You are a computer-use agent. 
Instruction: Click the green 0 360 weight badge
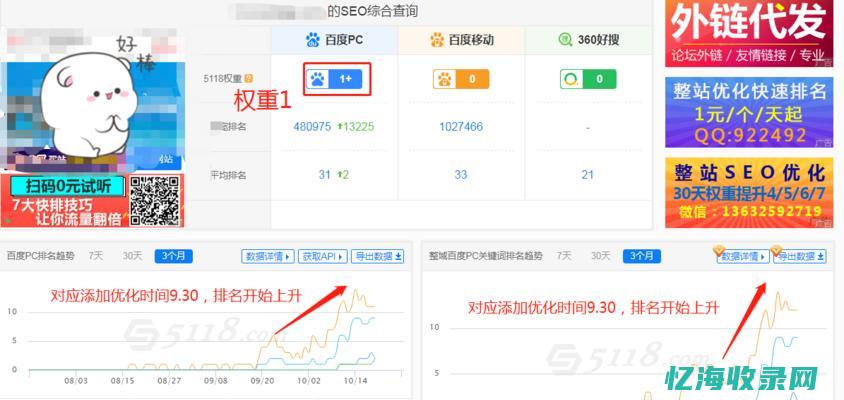588,79
